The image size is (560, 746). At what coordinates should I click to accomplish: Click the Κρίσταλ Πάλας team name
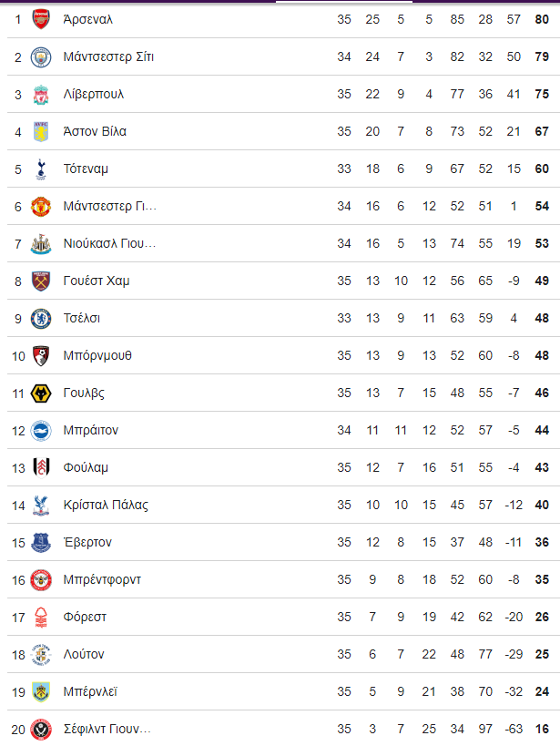tap(106, 506)
